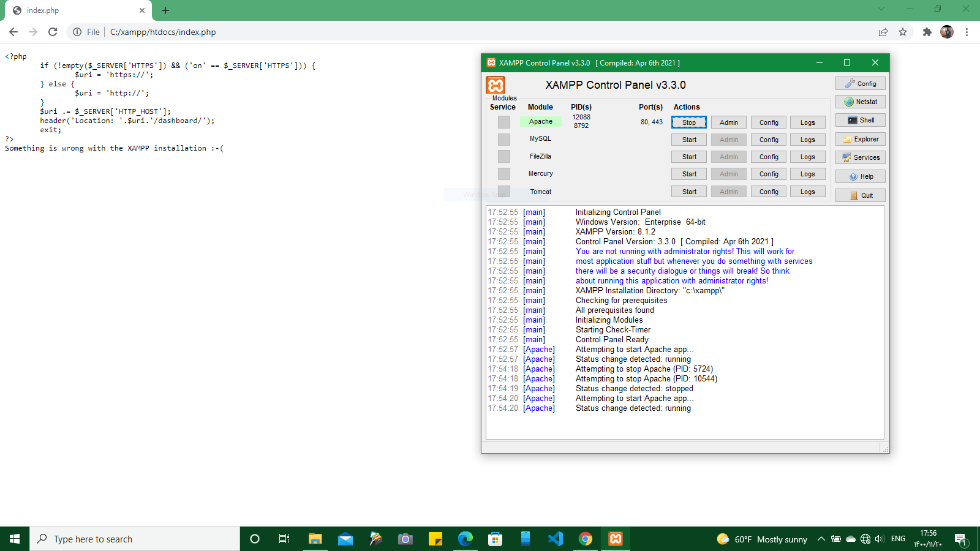Open XAMPP main Config with wrench icon
980x551 pixels.
pyautogui.click(x=861, y=83)
